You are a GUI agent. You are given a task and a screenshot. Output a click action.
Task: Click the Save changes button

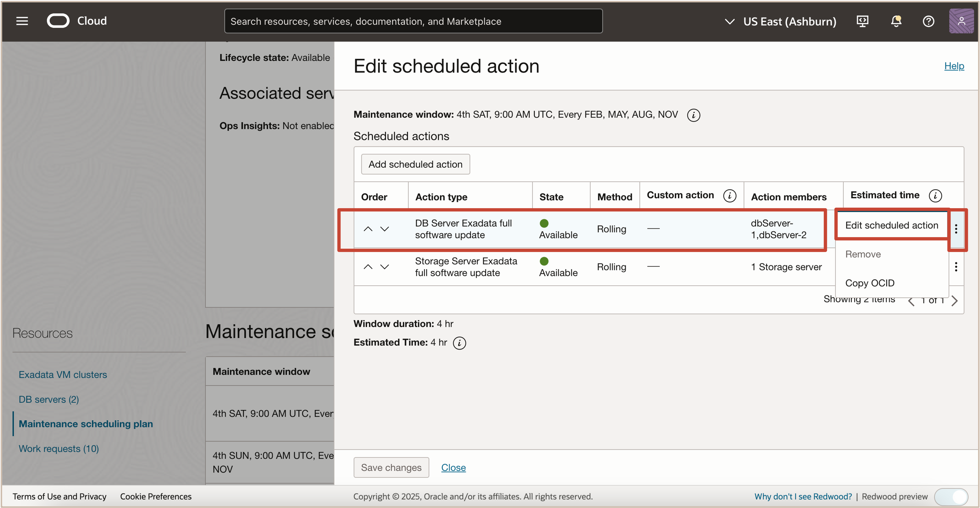[x=391, y=467]
